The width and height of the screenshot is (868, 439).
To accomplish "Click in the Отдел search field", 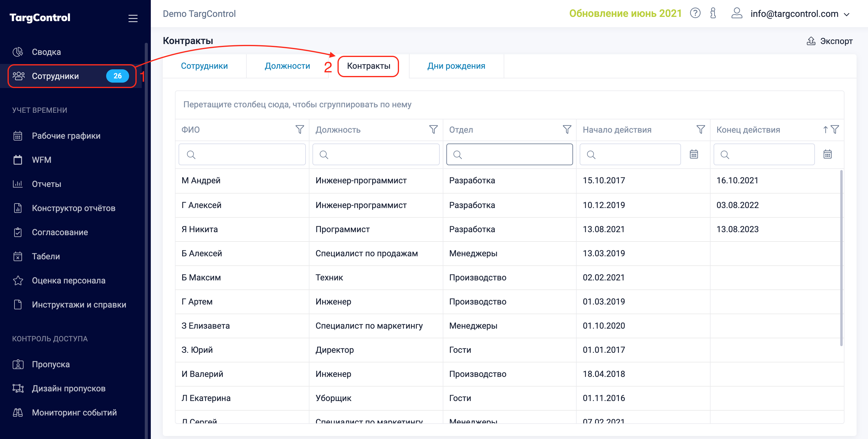I will [509, 154].
